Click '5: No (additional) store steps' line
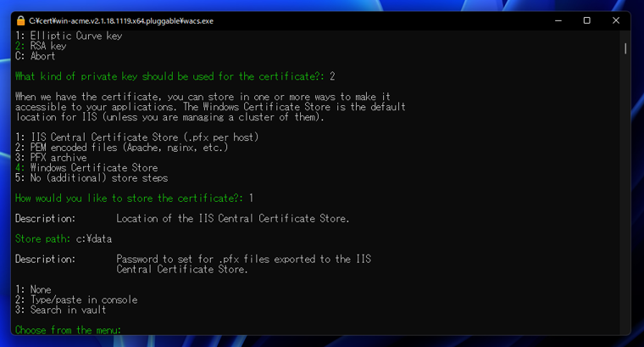 click(x=92, y=178)
